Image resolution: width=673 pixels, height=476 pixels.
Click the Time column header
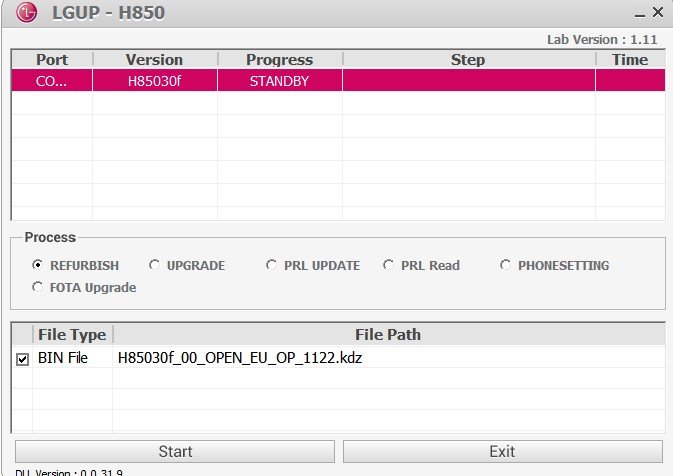click(630, 60)
